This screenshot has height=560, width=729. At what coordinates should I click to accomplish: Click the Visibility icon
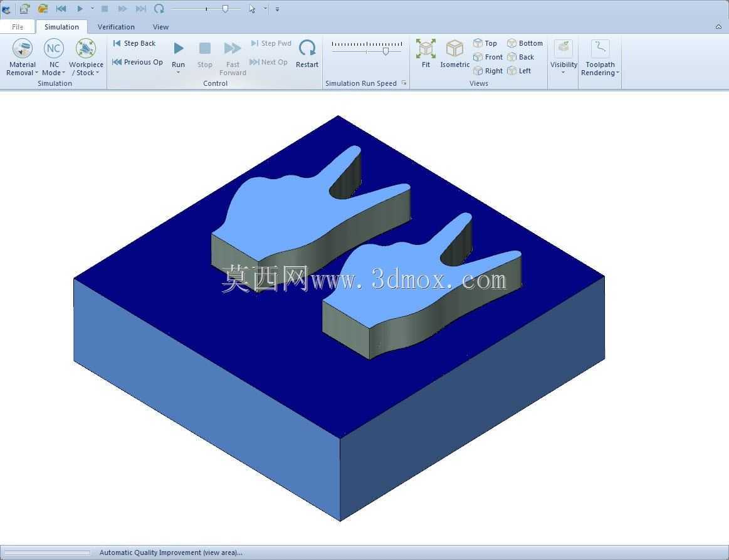564,48
